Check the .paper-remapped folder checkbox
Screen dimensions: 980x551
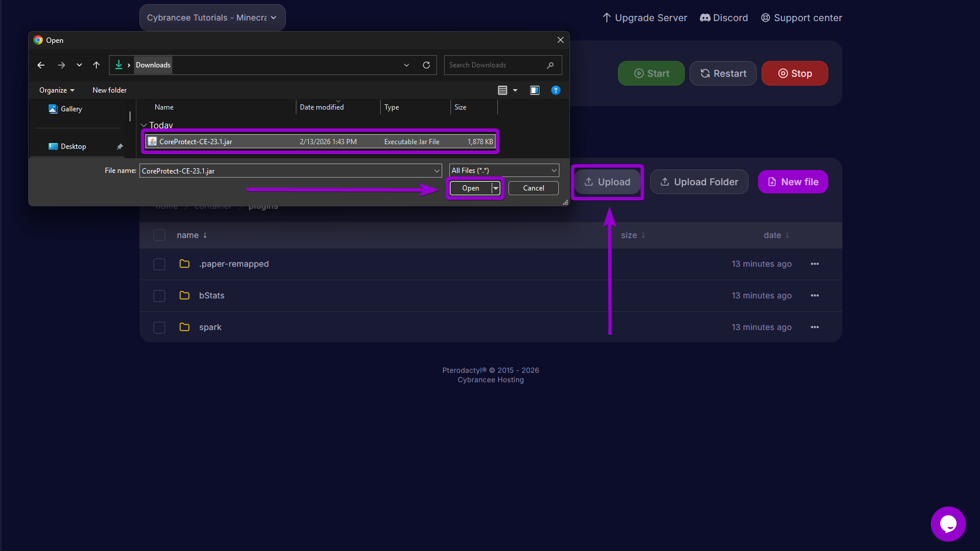point(159,264)
